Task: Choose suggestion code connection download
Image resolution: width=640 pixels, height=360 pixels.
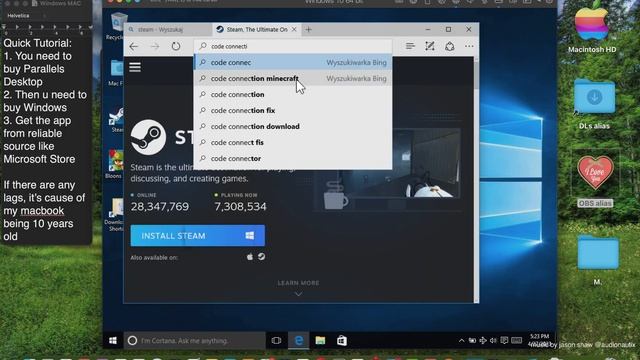Action: (293, 126)
